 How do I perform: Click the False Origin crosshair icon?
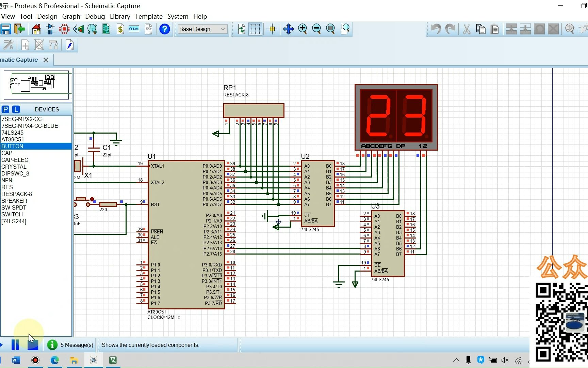pyautogui.click(x=272, y=29)
